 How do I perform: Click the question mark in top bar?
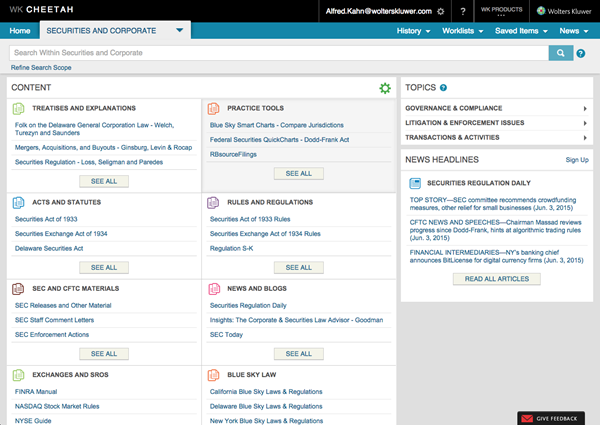[x=462, y=11]
